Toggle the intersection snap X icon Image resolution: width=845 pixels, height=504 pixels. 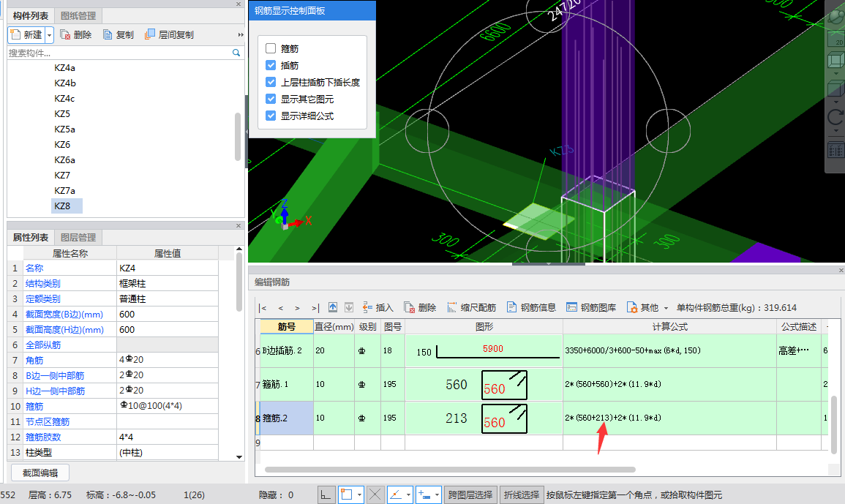tap(375, 494)
